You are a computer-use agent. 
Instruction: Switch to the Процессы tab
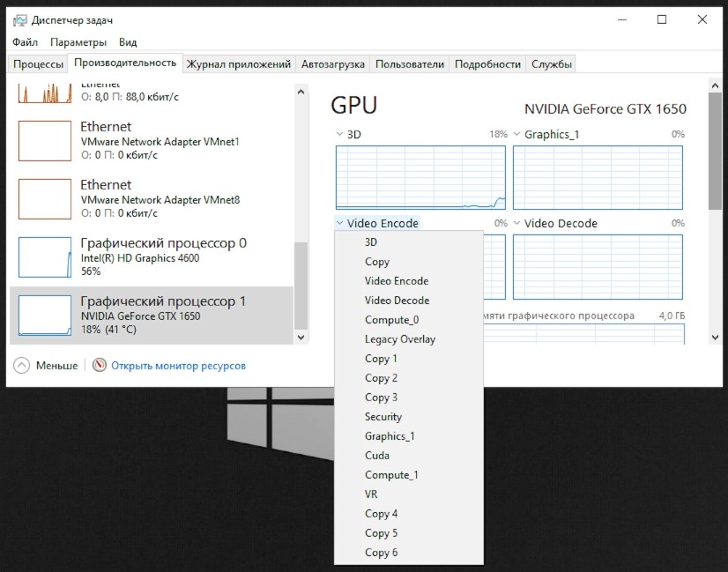[x=38, y=64]
